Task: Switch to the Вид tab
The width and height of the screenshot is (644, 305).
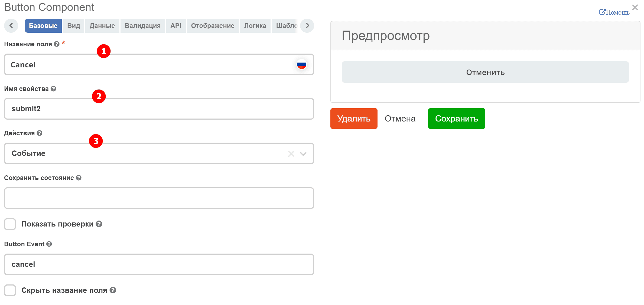Action: [x=74, y=26]
